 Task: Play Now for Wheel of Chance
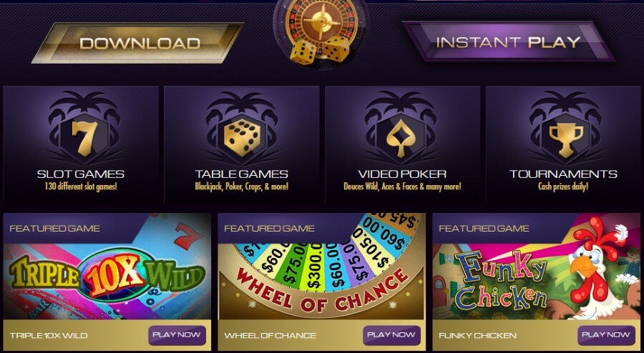point(392,335)
